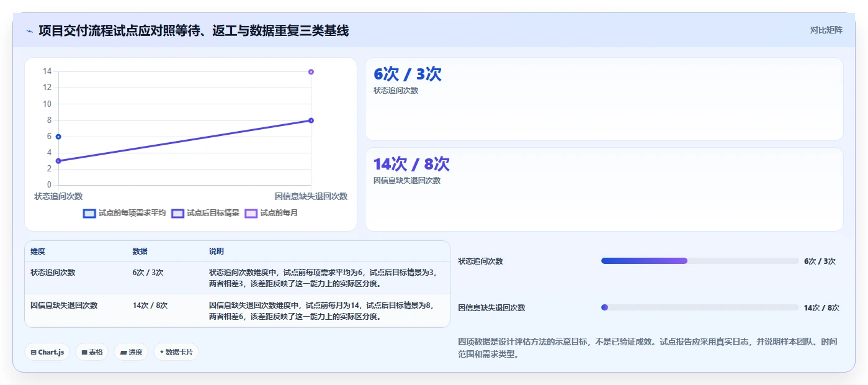This screenshot has width=868, height=385.
Task: Click the 状态追问次数 x-axis label
Action: pos(58,196)
